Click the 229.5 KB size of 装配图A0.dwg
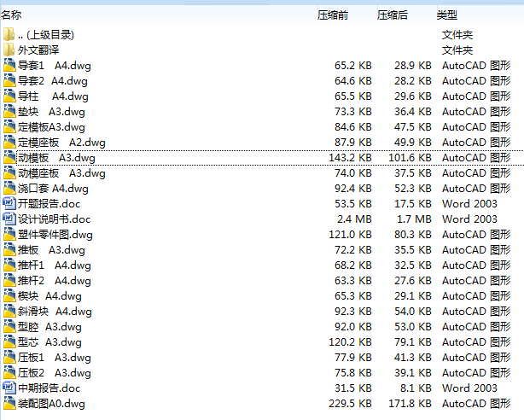Viewport: 524px width, 420px height. coord(350,404)
